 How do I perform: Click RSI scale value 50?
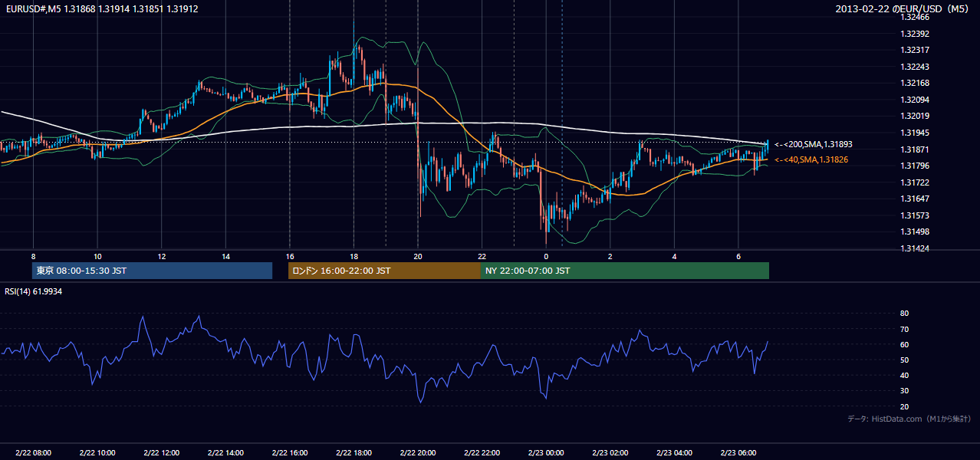(x=904, y=360)
